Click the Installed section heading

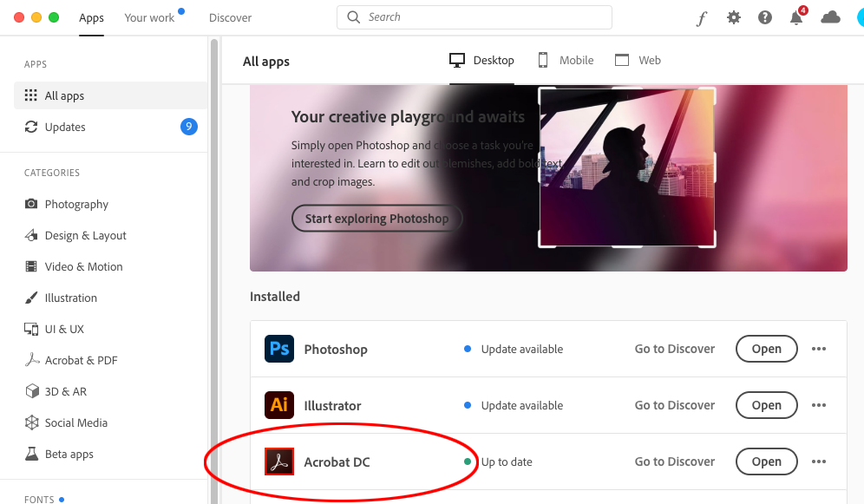pos(275,297)
